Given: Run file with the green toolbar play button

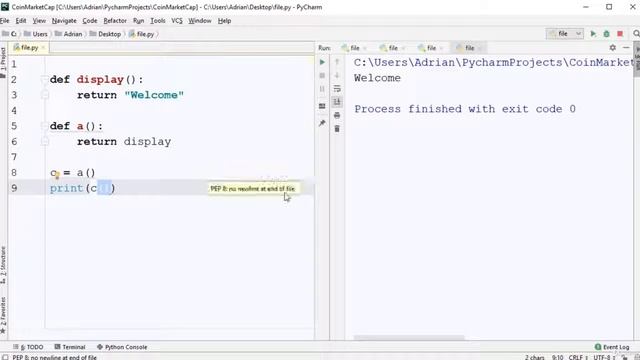Looking at the screenshot, I should [593, 34].
